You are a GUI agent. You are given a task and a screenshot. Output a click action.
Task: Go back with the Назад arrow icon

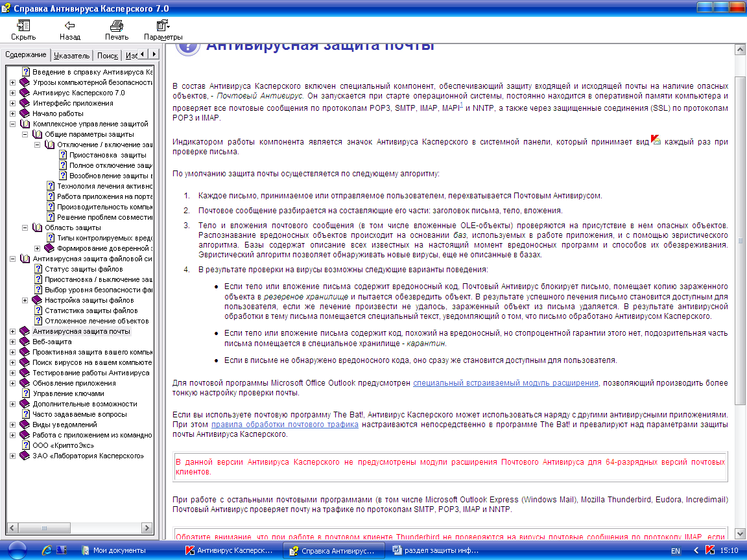69,26
